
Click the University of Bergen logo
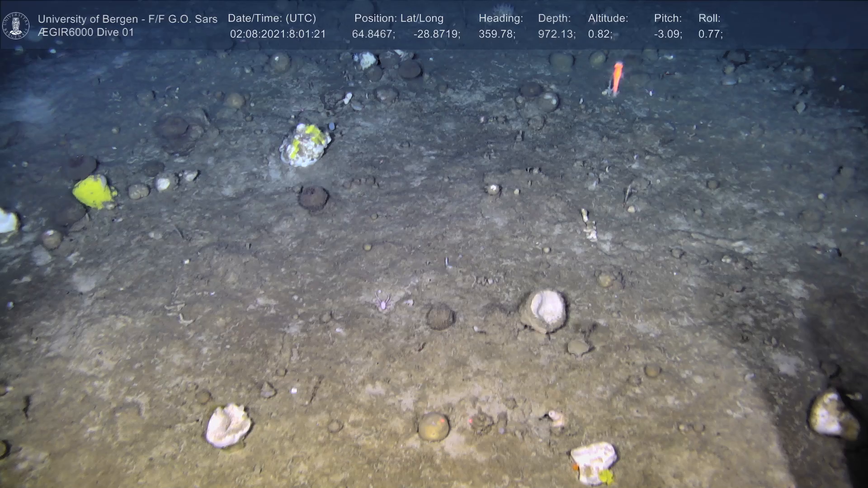(16, 25)
